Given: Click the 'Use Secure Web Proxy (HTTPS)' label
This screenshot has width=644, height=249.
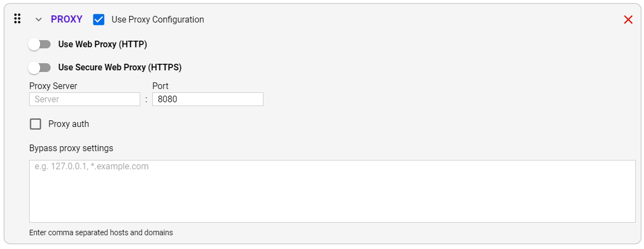Looking at the screenshot, I should [120, 67].
